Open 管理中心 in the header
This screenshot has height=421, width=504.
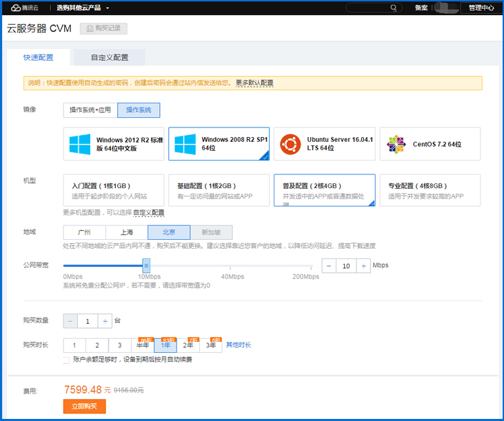481,8
